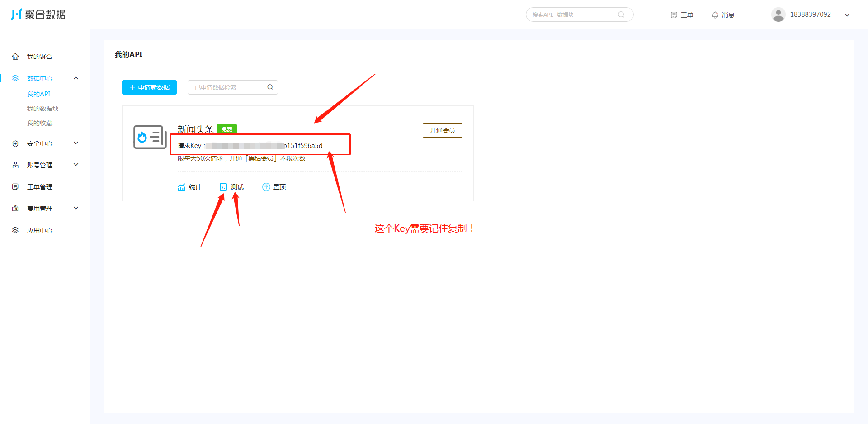The image size is (868, 424).
Task: Click the 安全中心 shield icon
Action: (15, 143)
